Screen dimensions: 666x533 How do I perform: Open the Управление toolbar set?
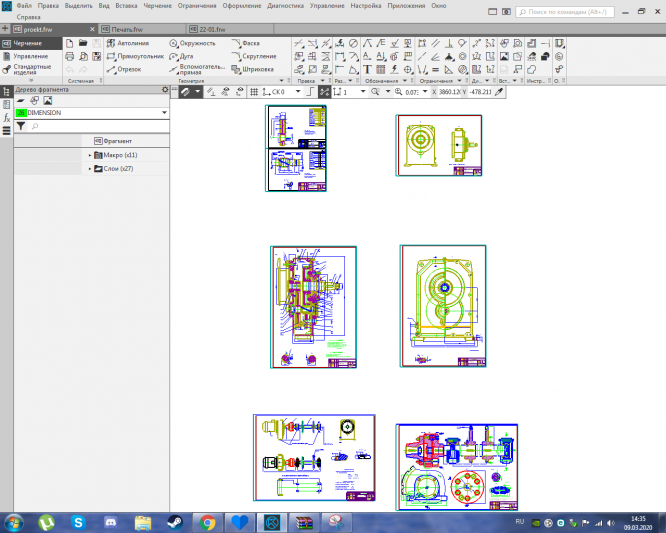(29, 57)
